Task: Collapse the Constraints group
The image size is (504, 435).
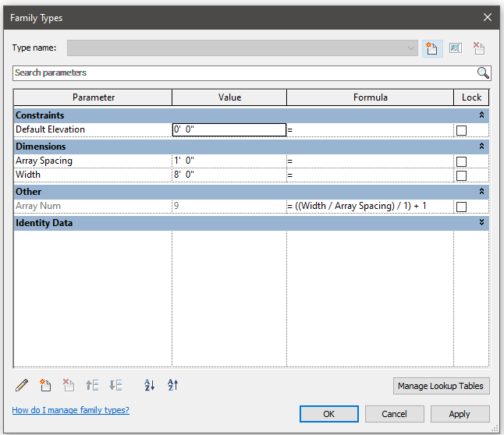Action: point(481,115)
